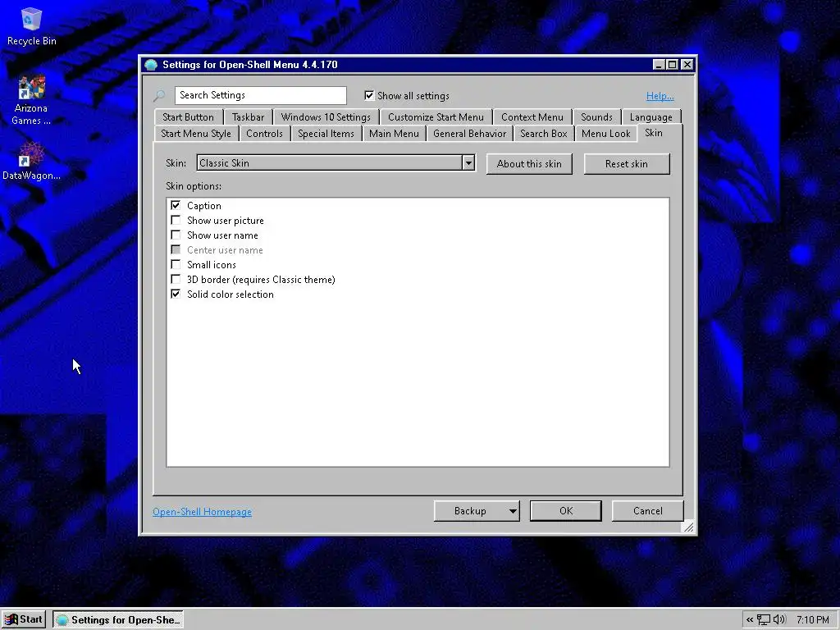Screen dimensions: 840x630
Task: Open the Help... link
Action: (x=660, y=96)
